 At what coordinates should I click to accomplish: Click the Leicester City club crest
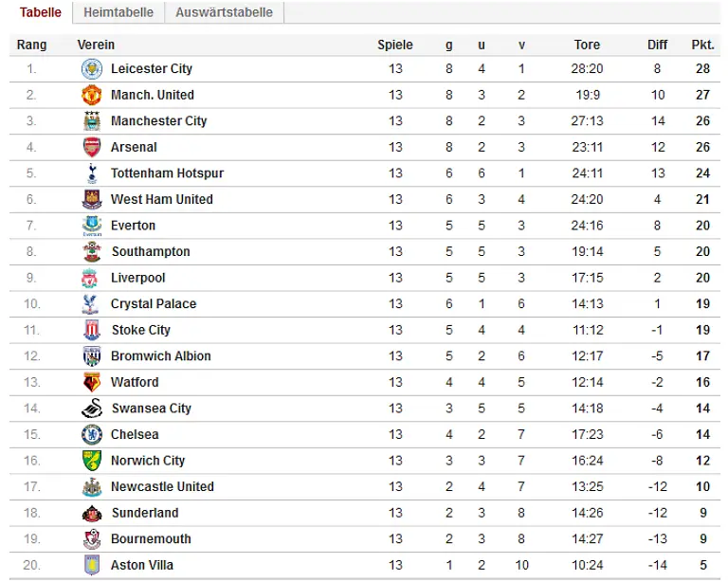pos(92,68)
